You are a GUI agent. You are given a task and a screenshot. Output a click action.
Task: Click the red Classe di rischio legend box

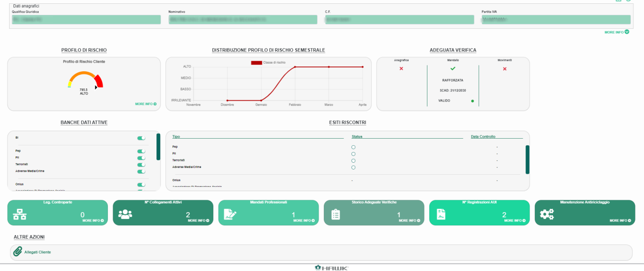[257, 63]
